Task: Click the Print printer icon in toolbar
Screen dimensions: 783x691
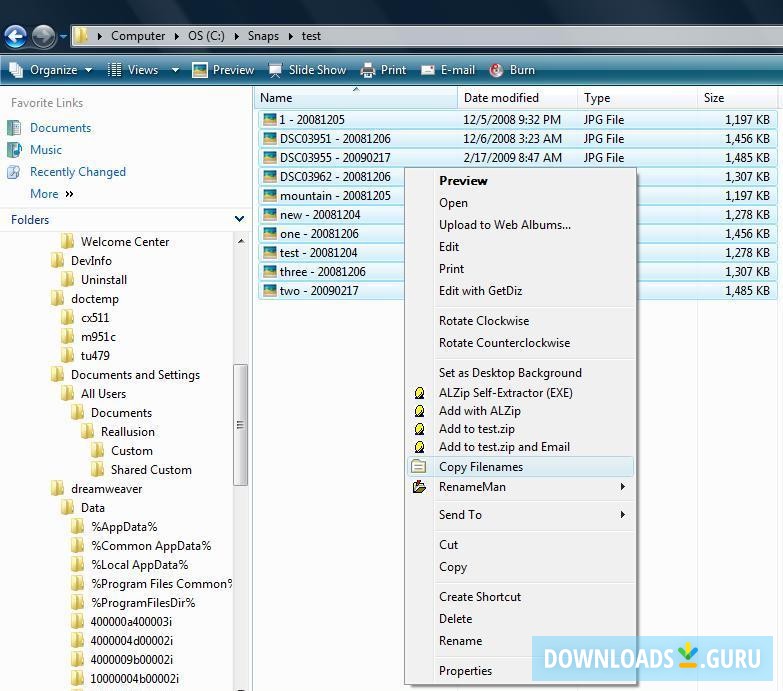Action: [367, 70]
